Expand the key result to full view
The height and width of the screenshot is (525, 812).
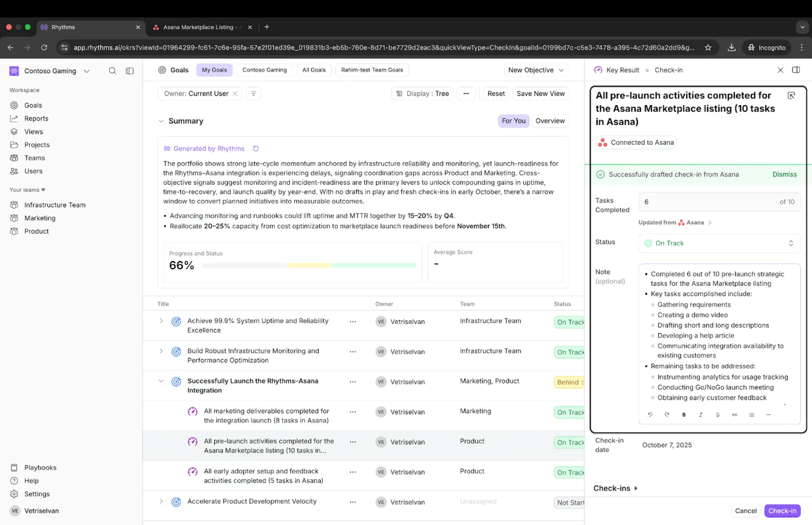pyautogui.click(x=791, y=96)
